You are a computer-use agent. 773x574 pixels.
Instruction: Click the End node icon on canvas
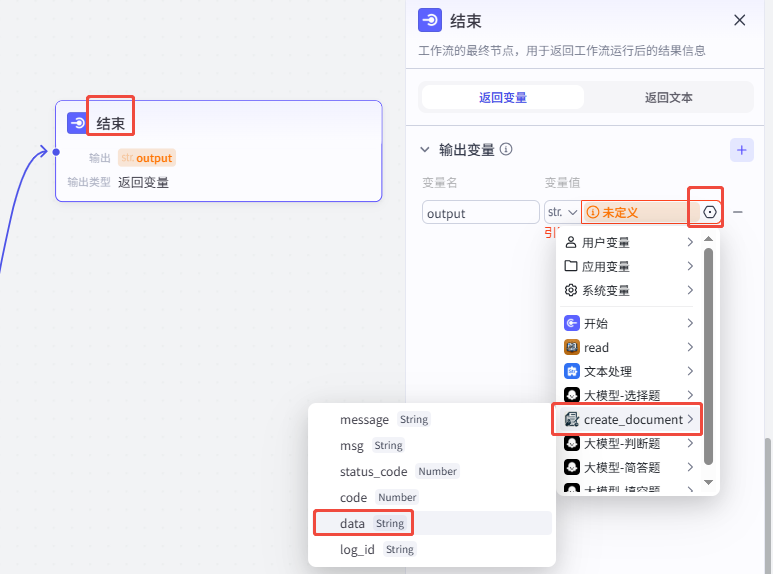tap(77, 123)
